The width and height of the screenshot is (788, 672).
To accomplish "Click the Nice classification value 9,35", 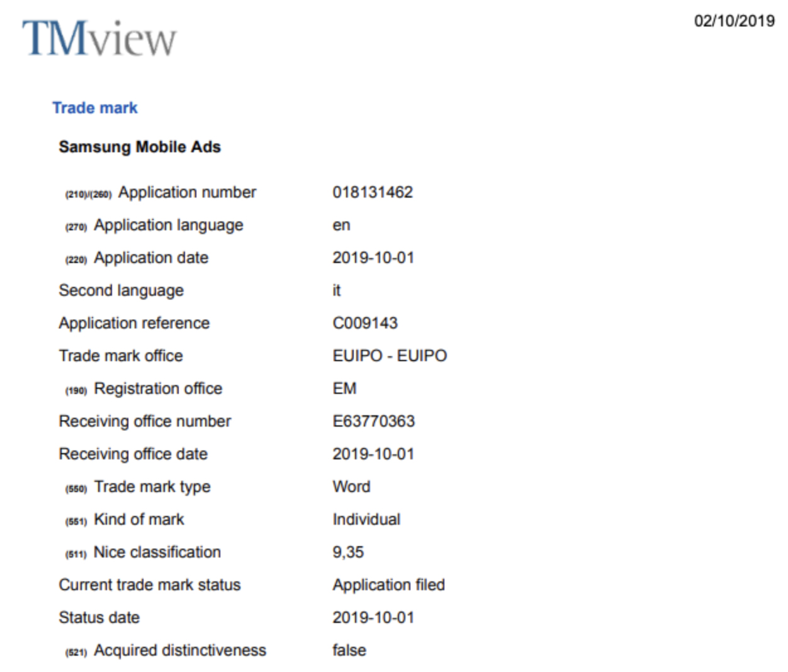I will [x=348, y=552].
